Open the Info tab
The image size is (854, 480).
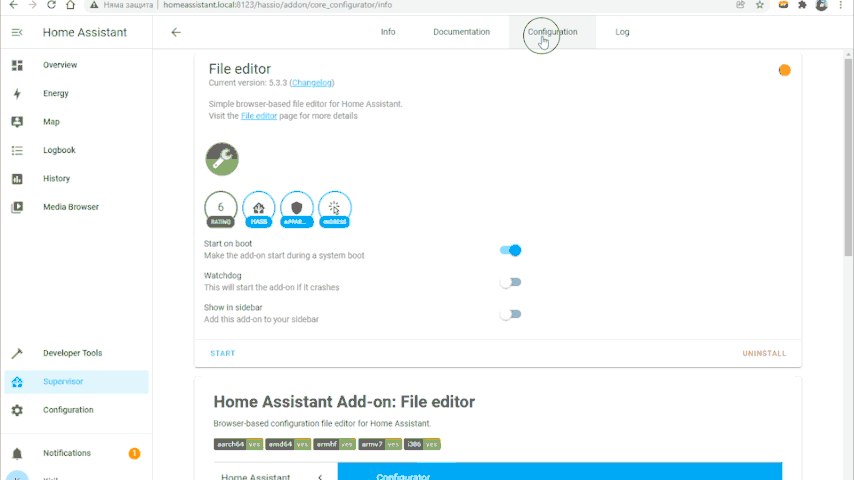(388, 32)
